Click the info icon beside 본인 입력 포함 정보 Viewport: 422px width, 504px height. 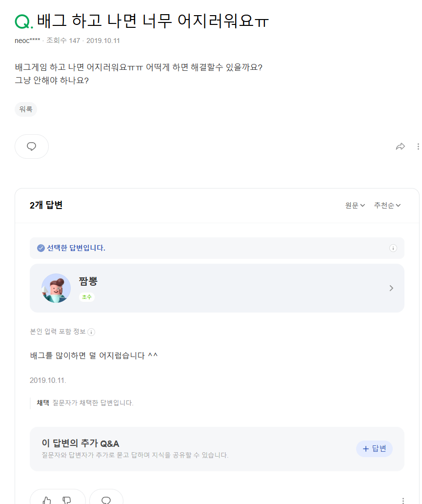(x=91, y=332)
